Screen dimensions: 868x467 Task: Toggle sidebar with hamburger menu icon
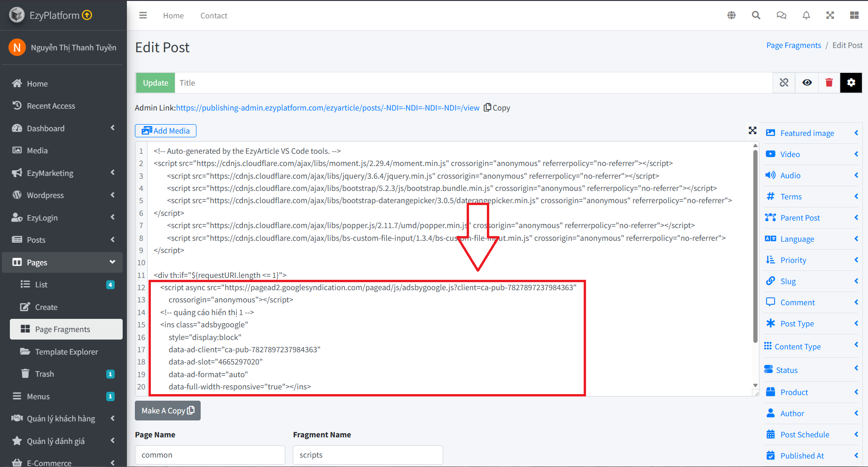pyautogui.click(x=143, y=16)
